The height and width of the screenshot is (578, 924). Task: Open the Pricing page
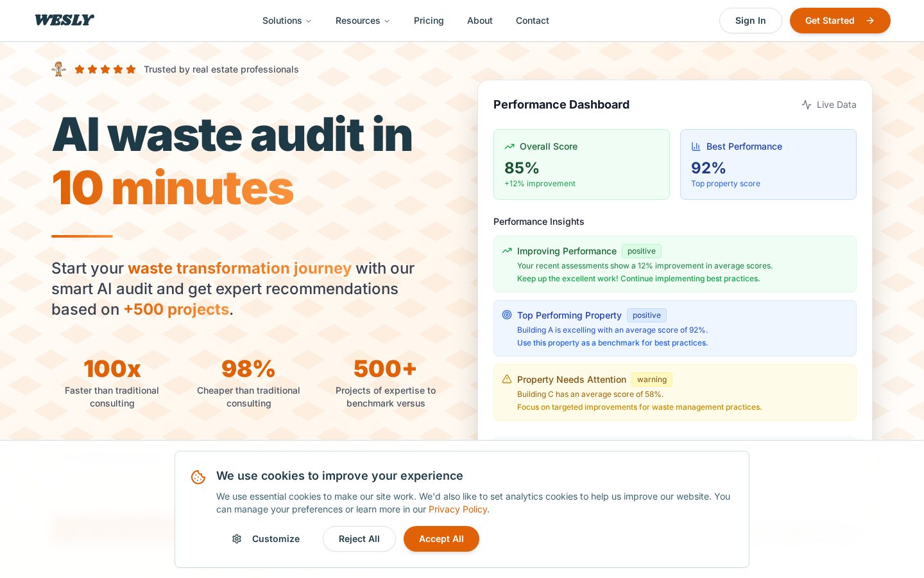click(429, 21)
